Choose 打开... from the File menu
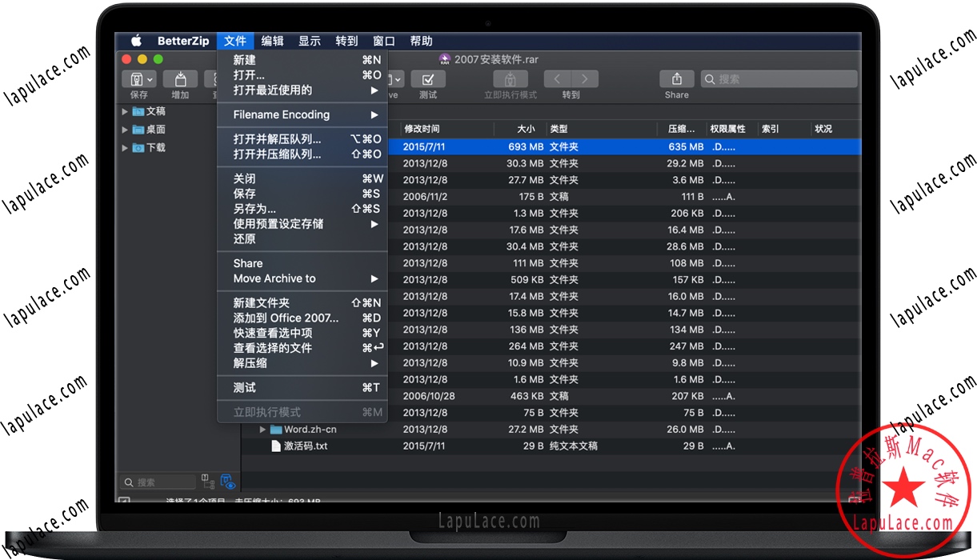 click(x=302, y=75)
